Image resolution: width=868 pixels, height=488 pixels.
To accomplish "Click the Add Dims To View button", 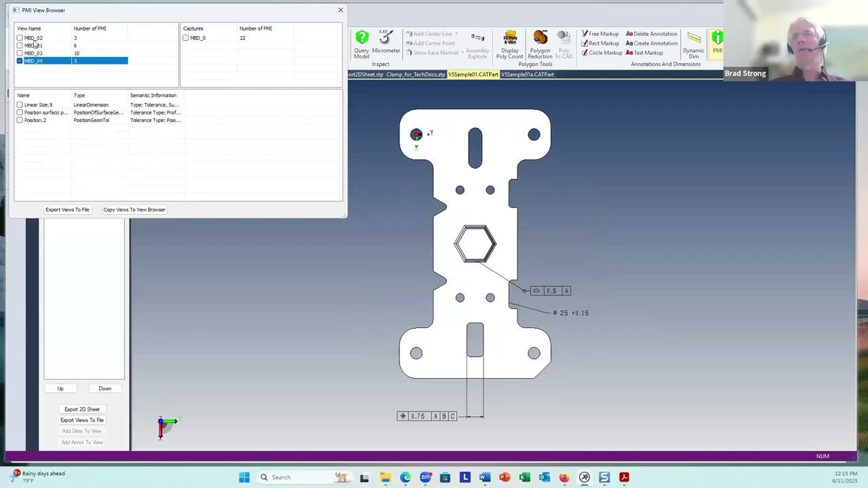I will [82, 431].
